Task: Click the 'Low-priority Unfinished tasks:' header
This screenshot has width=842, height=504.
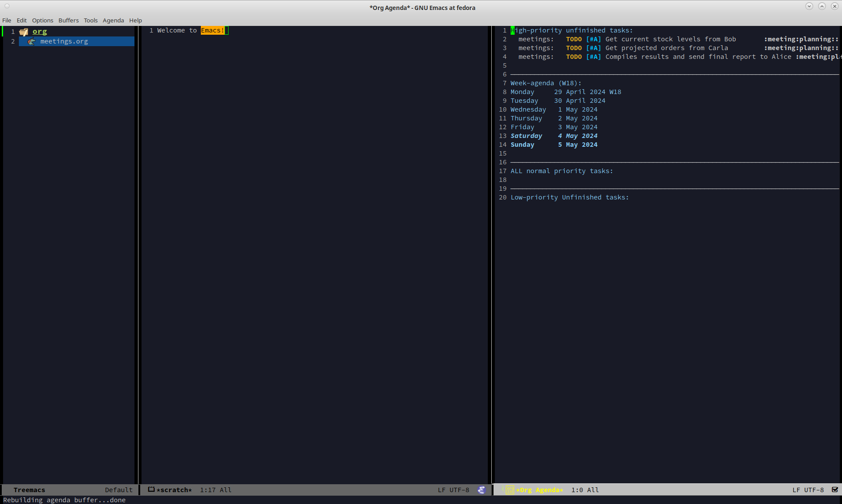Action: point(570,197)
